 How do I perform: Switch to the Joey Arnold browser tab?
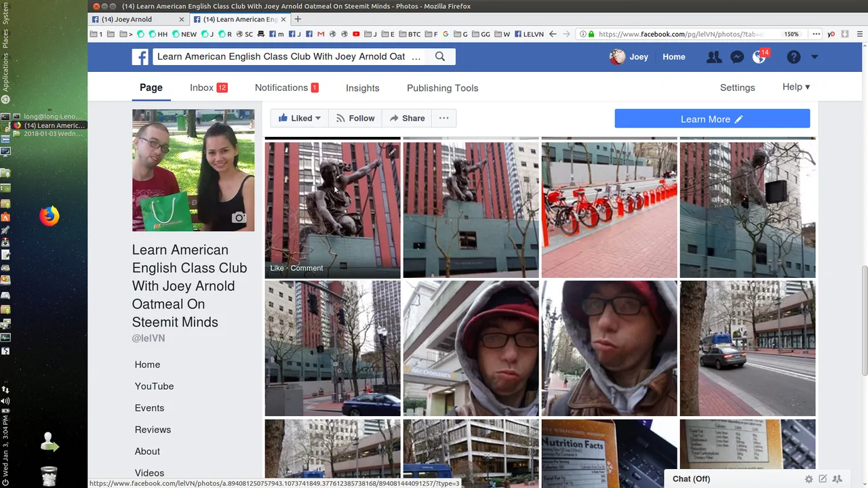tap(138, 19)
